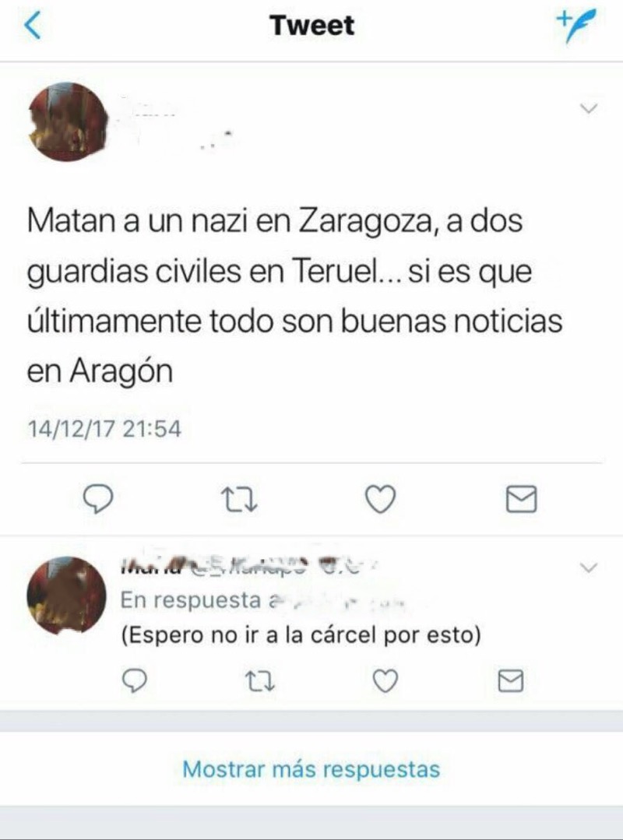
Task: Open options chevron on the reply tweet
Action: point(589,568)
